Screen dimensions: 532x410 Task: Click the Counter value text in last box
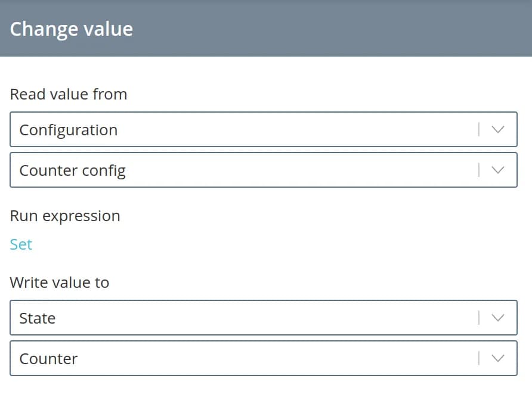point(48,359)
